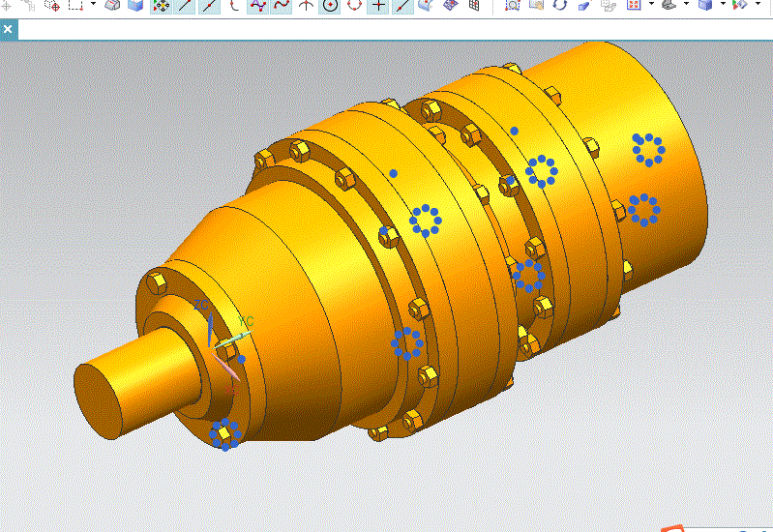Toggle Existing Point snap on the plus icon
Screen dimensions: 773x532
[378, 6]
